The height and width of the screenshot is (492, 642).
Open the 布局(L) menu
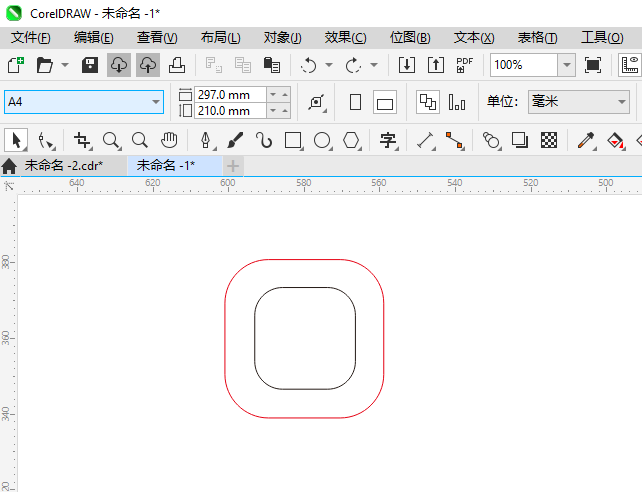tap(220, 38)
